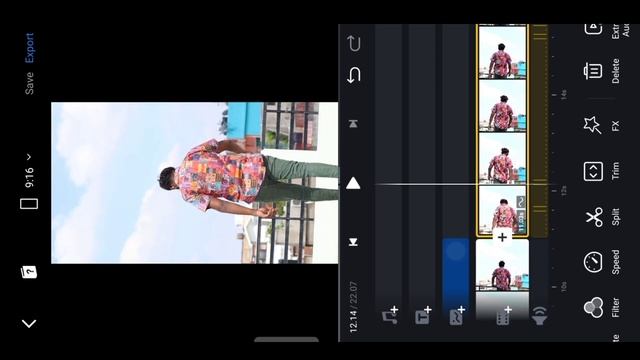Viewport: 640px width, 360px height.
Task: Tap the Export button
Action: tap(29, 48)
